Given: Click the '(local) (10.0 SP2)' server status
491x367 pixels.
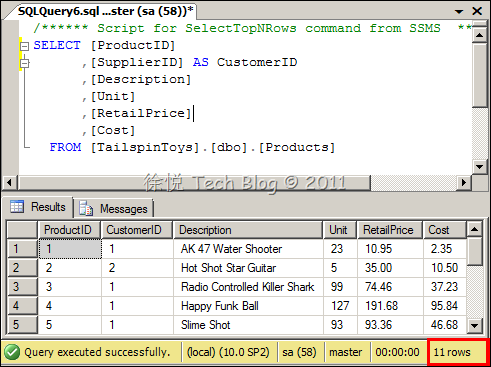Looking at the screenshot, I should pos(228,352).
